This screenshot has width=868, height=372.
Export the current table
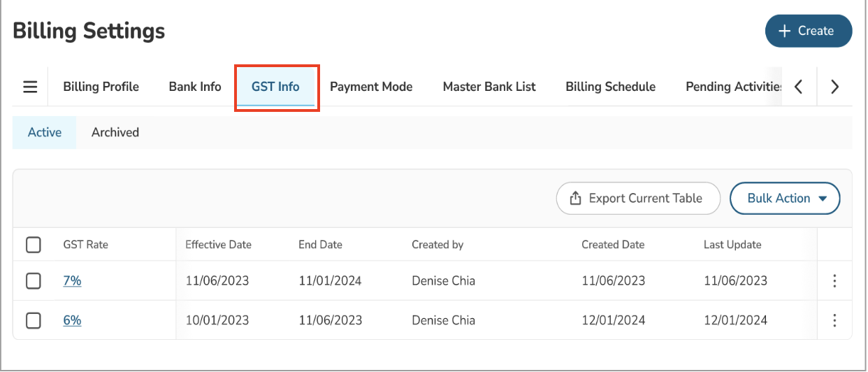(637, 199)
